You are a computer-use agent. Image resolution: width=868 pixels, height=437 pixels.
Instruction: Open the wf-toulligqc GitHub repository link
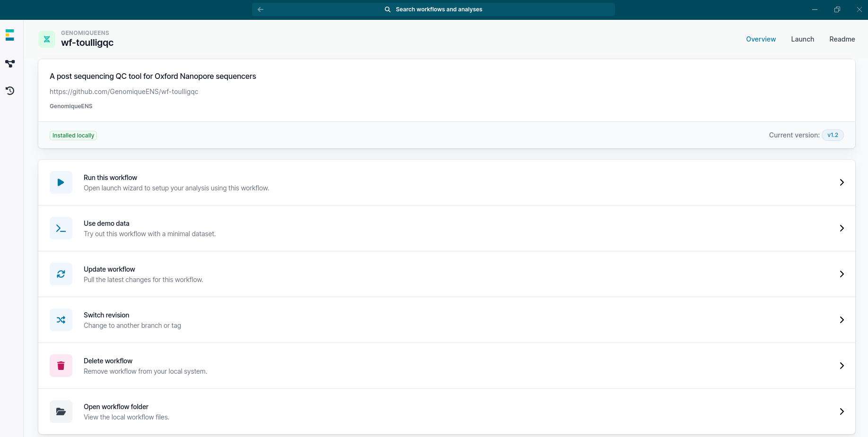[x=124, y=92]
